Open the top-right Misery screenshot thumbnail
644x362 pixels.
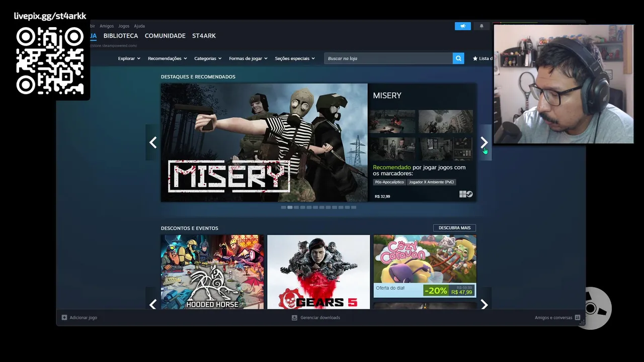point(446,121)
